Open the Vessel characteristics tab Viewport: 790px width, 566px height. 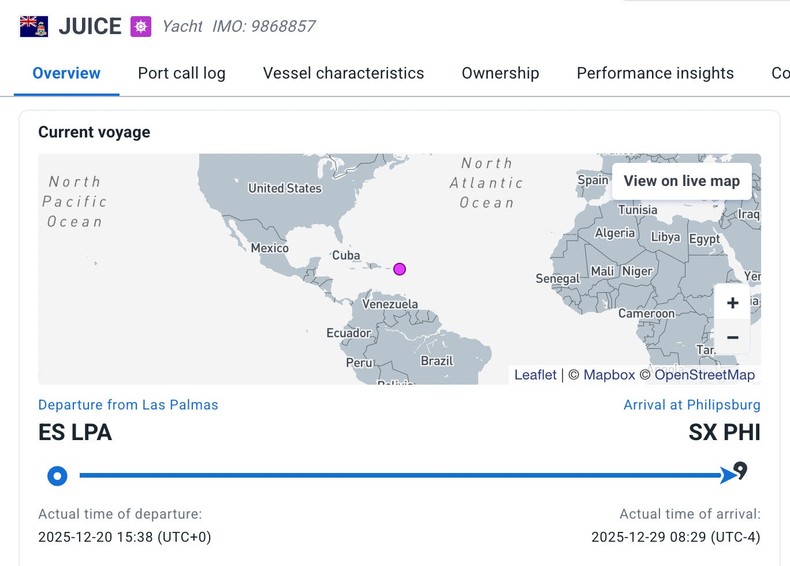pos(343,73)
